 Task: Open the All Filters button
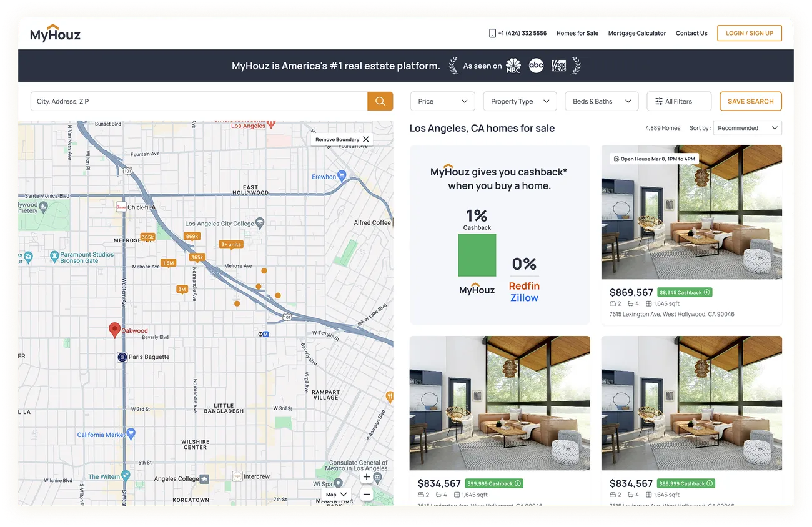[679, 101]
